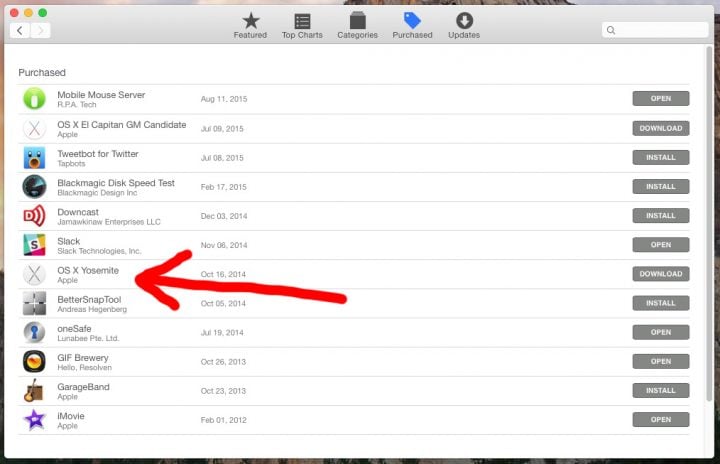Click the 'Mobile Mouse Server' title
Screen dimensions: 720x464
click(101, 95)
